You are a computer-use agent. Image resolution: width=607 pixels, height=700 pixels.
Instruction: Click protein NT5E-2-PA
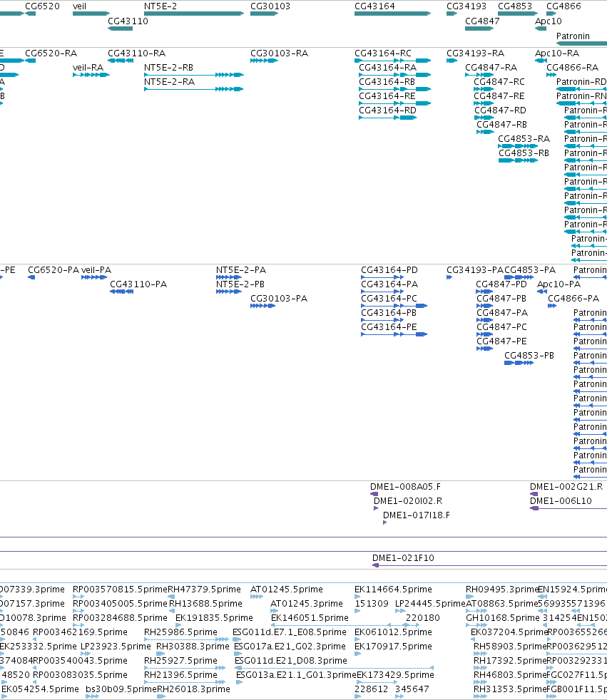pyautogui.click(x=229, y=278)
